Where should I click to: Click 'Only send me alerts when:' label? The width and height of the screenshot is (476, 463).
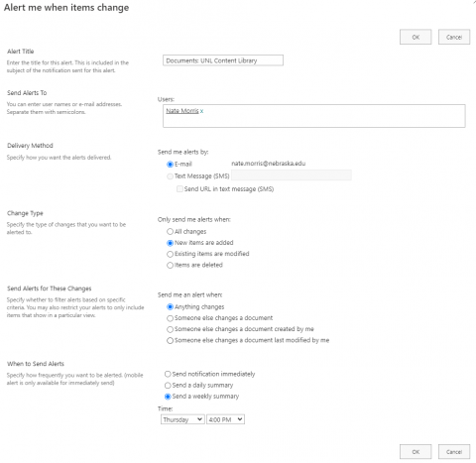tap(194, 219)
